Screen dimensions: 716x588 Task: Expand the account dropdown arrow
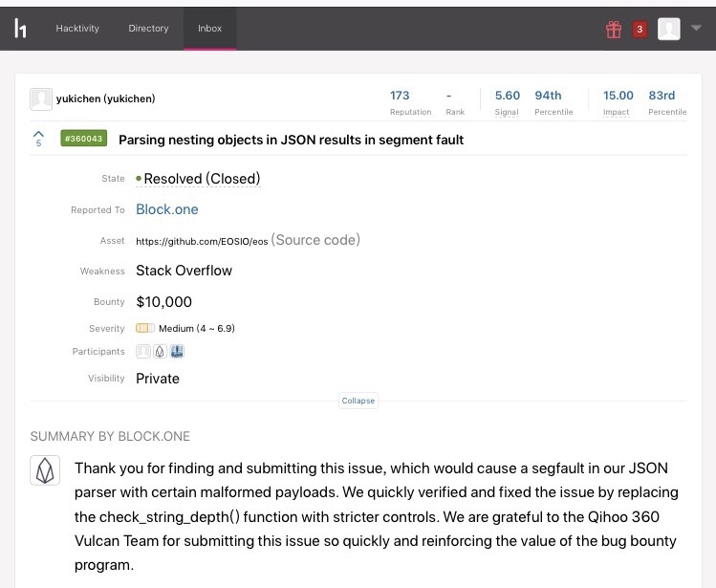tap(696, 28)
